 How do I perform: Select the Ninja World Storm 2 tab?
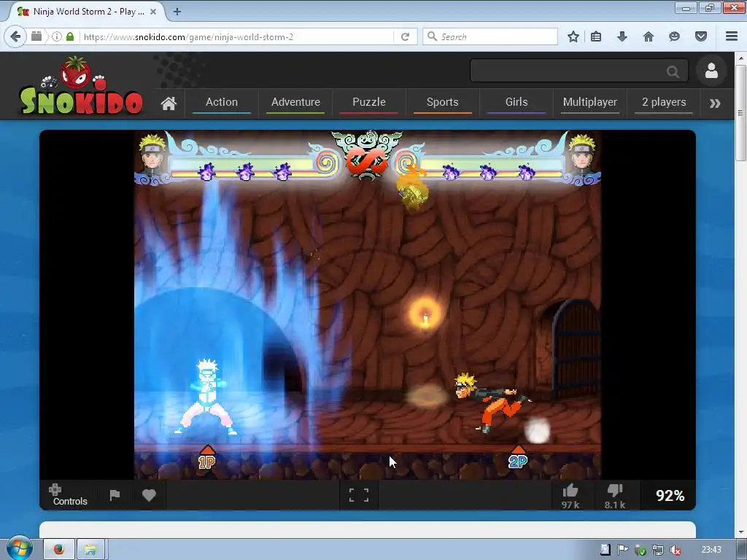(88, 12)
